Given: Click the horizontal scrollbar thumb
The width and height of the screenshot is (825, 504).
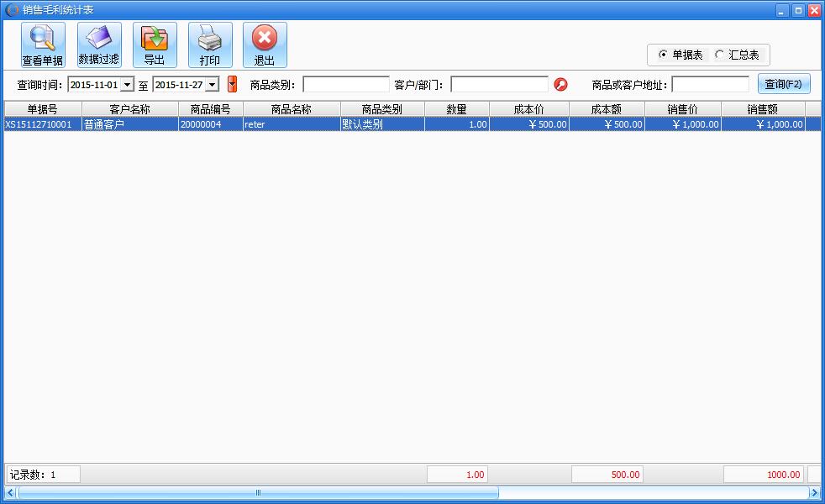Looking at the screenshot, I should (258, 493).
